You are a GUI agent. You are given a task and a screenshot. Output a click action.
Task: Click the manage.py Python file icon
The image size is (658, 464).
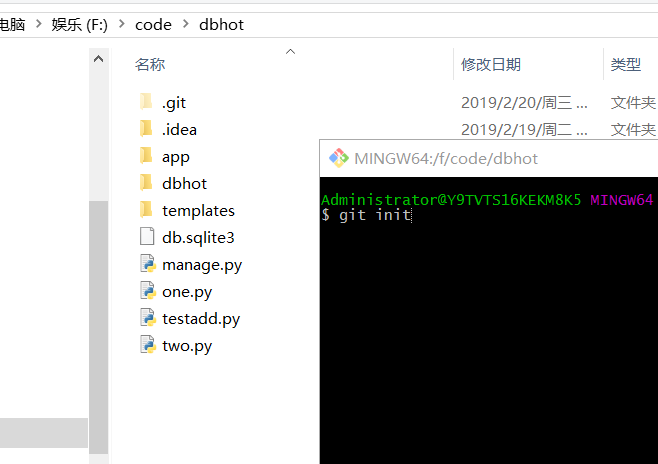click(148, 264)
